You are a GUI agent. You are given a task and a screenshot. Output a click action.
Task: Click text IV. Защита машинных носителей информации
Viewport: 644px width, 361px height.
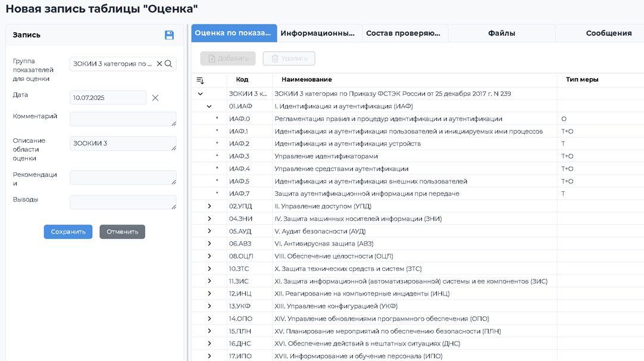point(358,219)
